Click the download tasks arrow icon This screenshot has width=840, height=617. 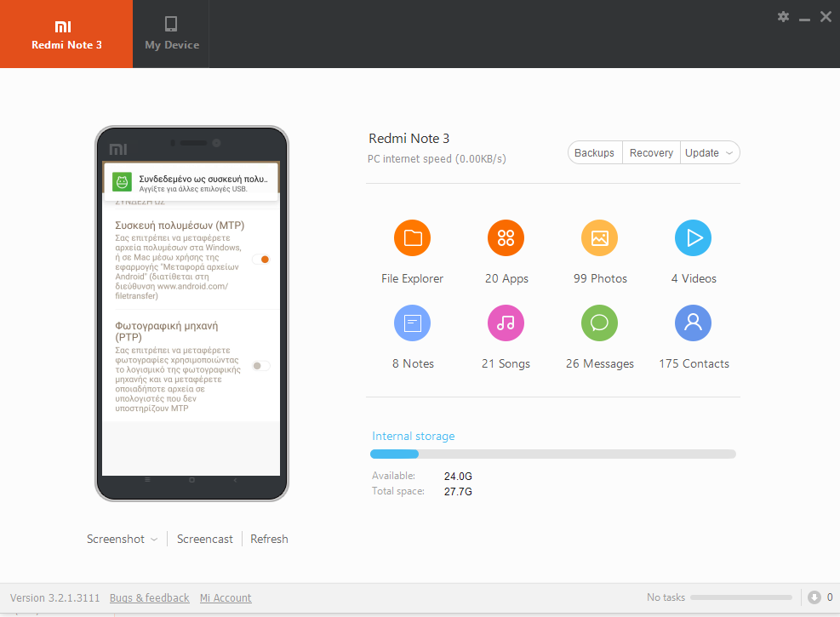click(814, 597)
